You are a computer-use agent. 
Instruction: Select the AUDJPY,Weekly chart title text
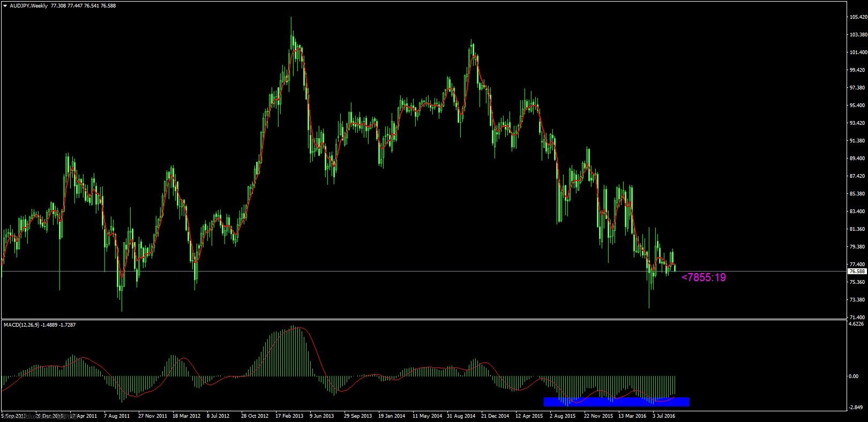pos(28,6)
